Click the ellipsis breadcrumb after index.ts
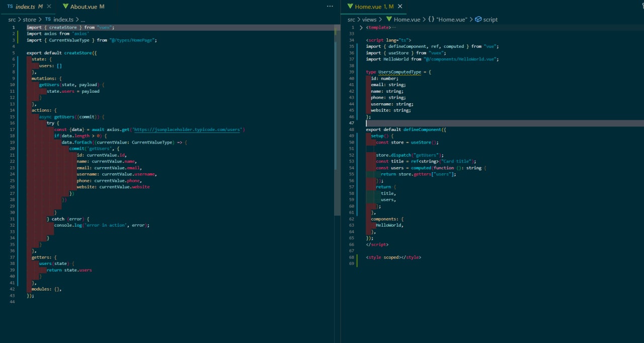 [x=83, y=20]
